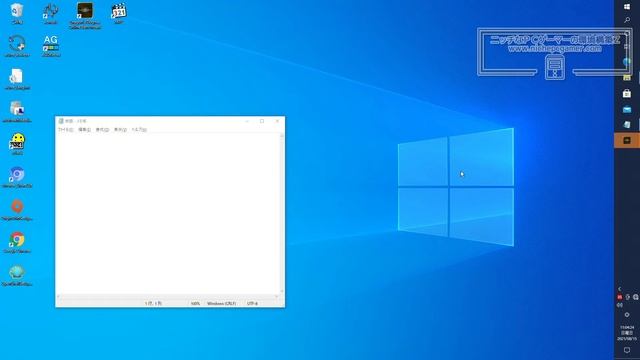
Task: Open the teal globe desktop shortcut
Action: point(17,275)
